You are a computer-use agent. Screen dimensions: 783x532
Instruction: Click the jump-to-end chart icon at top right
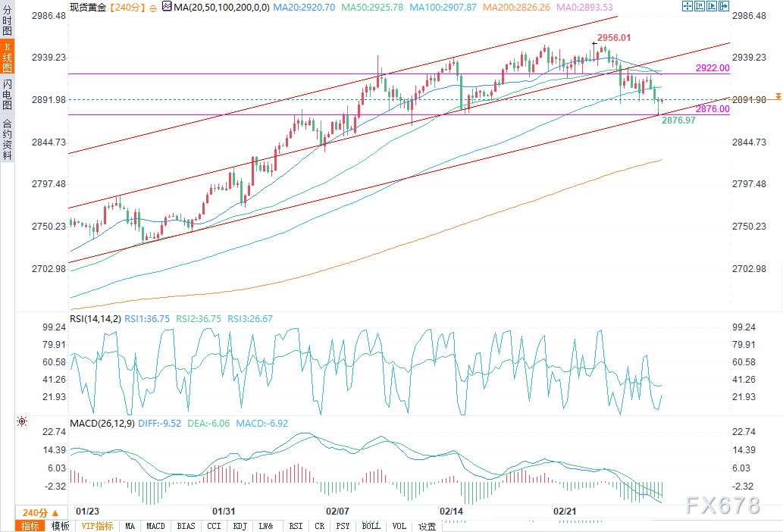tap(724, 6)
